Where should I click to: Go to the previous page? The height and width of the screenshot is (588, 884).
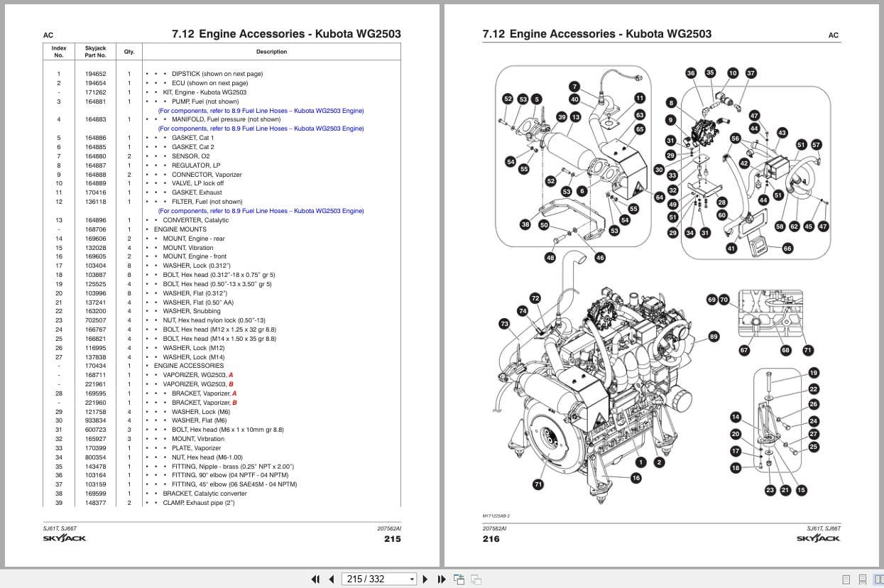coord(331,579)
